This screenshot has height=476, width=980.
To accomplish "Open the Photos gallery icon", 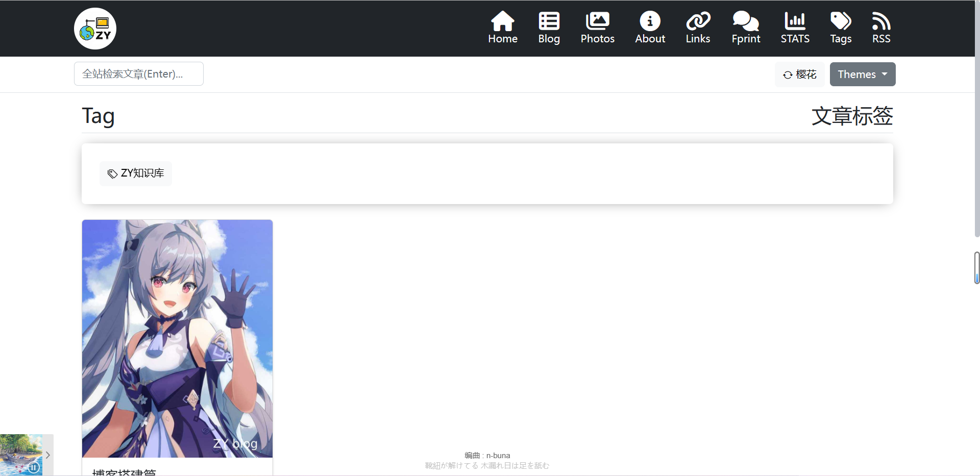I will [598, 21].
